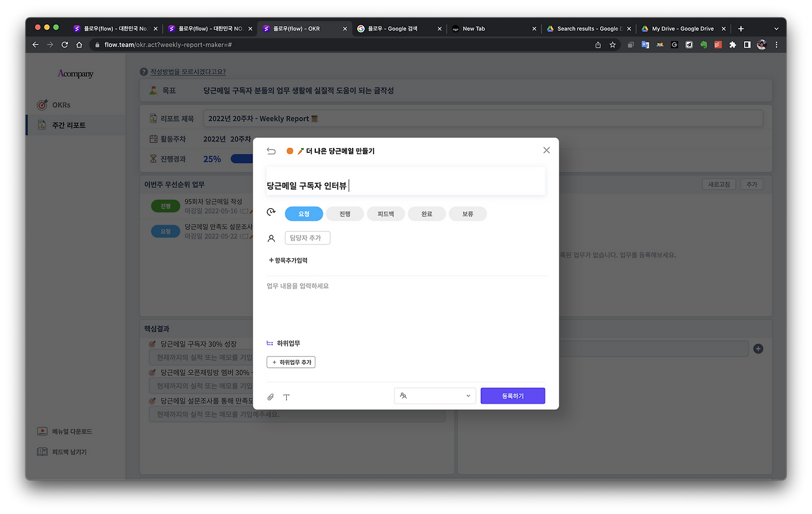Click the 피드백 남기기 link
This screenshot has width=812, height=514.
[x=70, y=452]
